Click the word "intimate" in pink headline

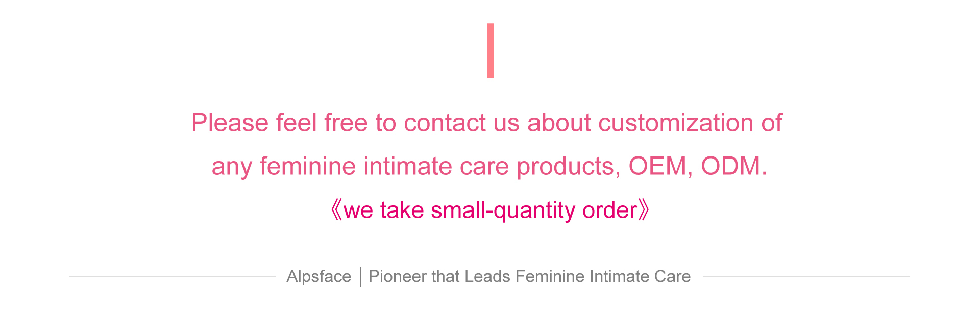(x=408, y=166)
